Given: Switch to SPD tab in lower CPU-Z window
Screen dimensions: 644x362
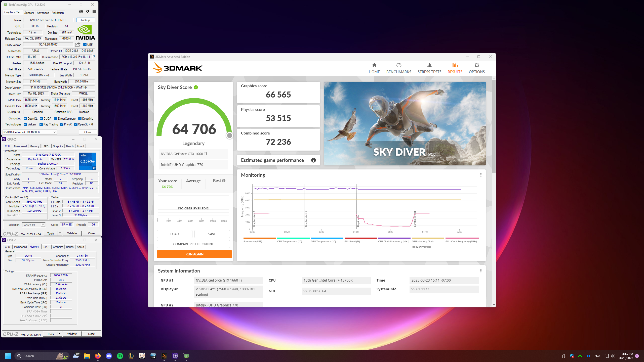Looking at the screenshot, I should point(46,247).
